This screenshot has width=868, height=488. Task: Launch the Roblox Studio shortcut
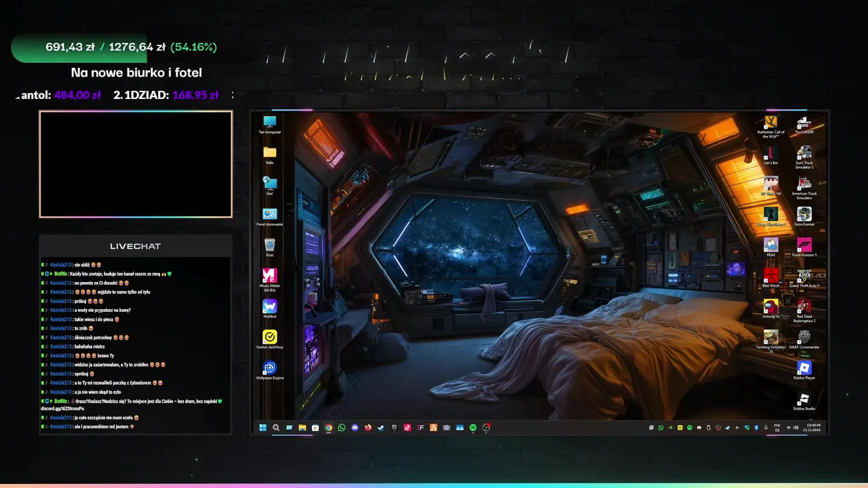pos(804,401)
